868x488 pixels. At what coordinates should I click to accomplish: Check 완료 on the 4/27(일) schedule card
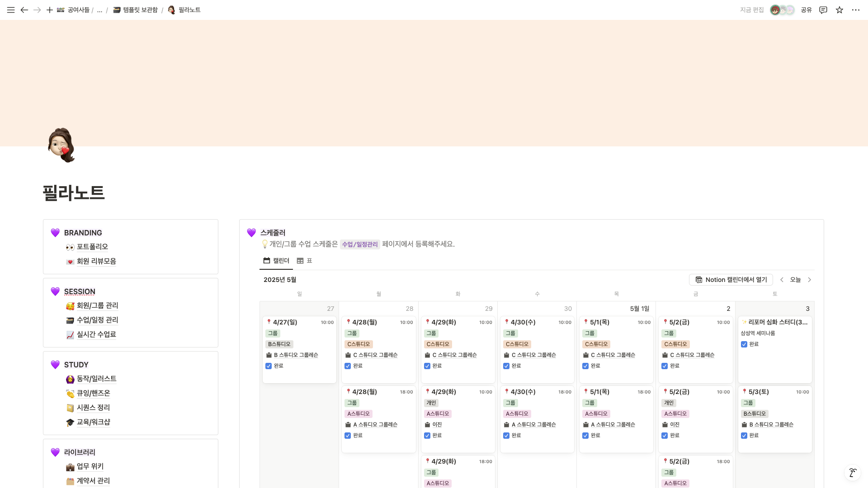click(x=269, y=366)
